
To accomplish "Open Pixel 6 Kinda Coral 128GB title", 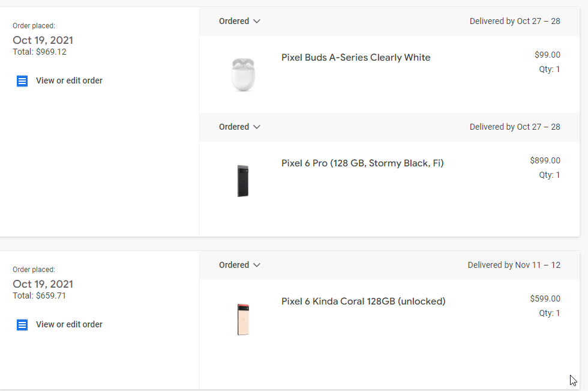I will pos(363,302).
